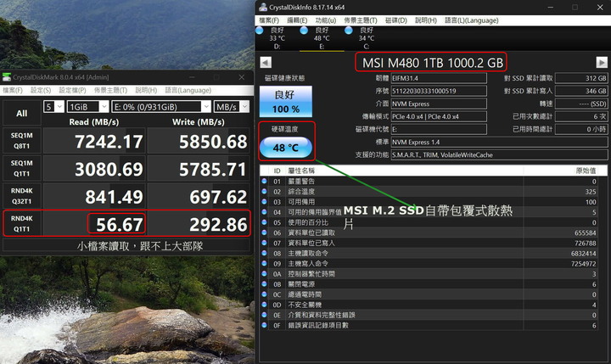Screen dimensions: 611x364
Task: Open 檔案(F) menu in CrystalDiskMark
Action: (13, 90)
